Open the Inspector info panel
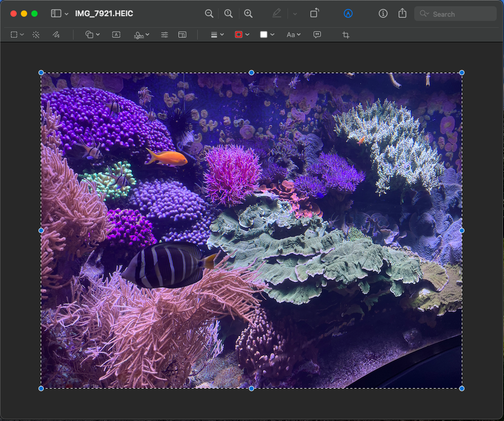 point(383,14)
